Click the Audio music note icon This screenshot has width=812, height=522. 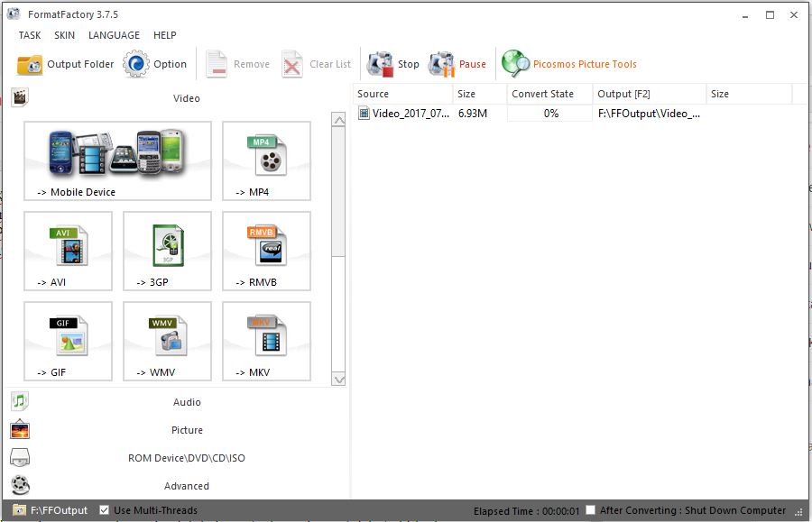coord(20,401)
